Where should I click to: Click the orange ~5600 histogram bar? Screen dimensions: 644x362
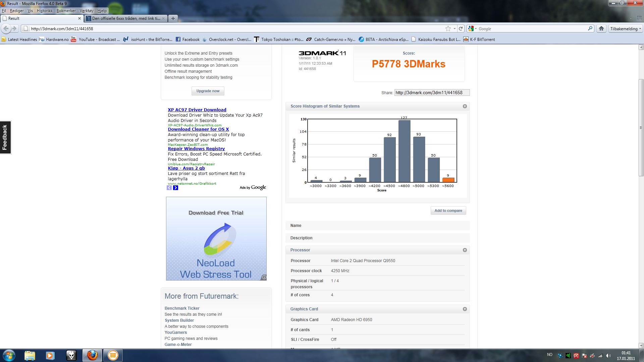coord(448,180)
